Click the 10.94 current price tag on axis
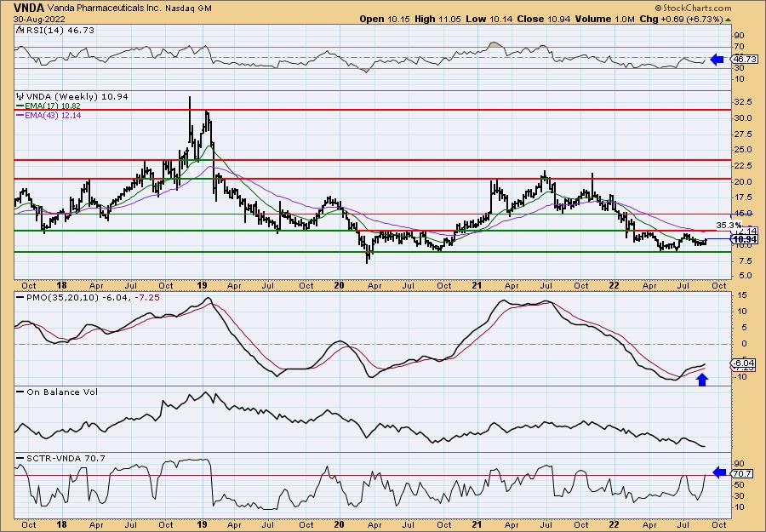 pyautogui.click(x=745, y=239)
